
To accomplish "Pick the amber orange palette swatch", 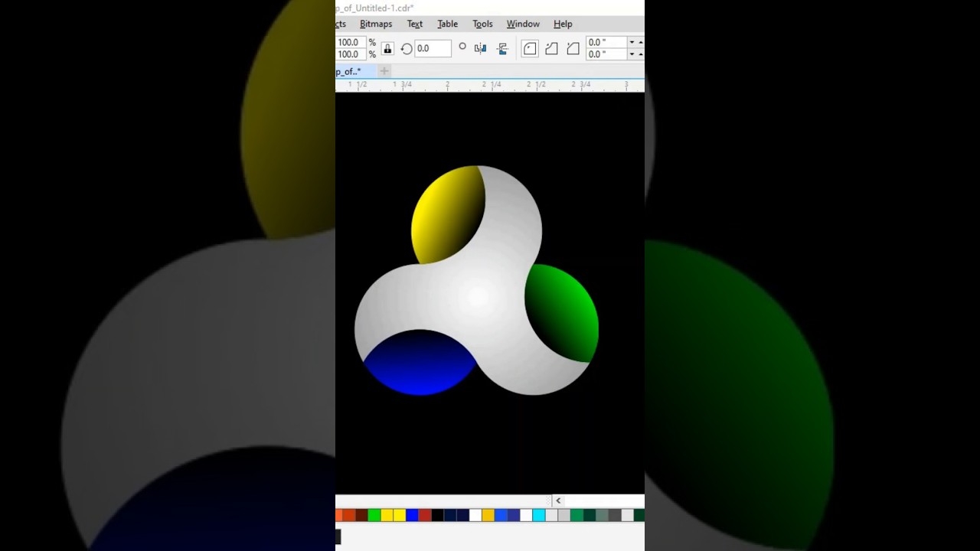I will 488,516.
